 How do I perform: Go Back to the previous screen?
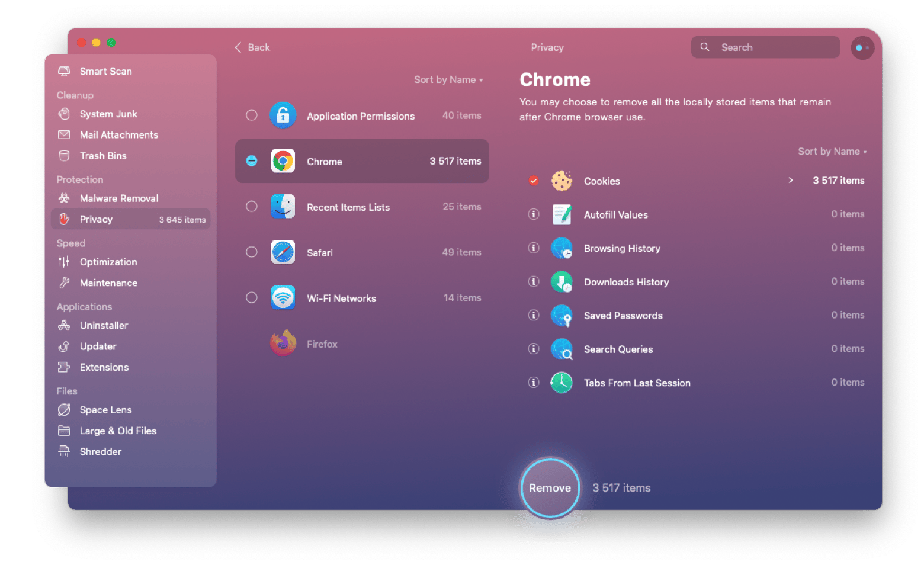click(x=252, y=47)
